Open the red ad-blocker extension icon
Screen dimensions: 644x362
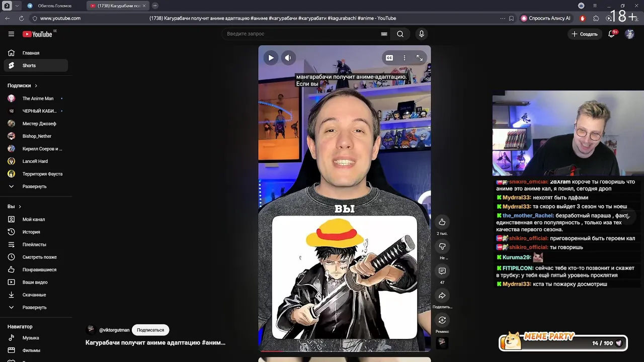pyautogui.click(x=583, y=18)
